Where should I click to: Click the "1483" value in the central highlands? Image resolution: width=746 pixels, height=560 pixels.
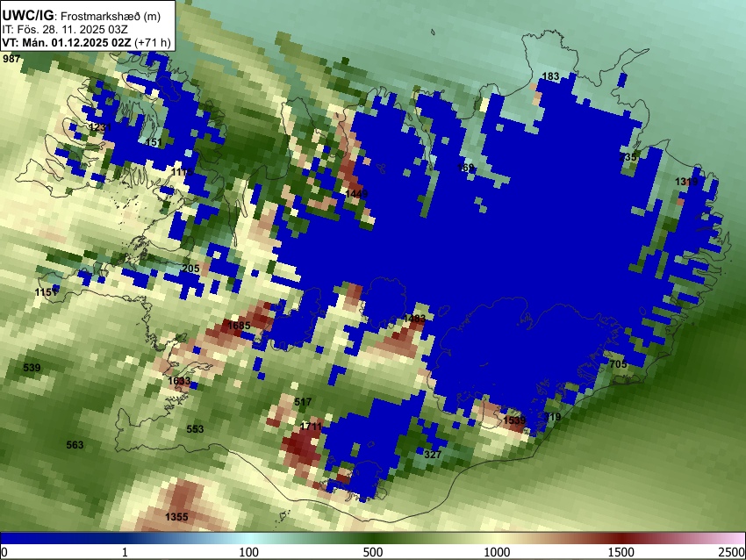(414, 319)
